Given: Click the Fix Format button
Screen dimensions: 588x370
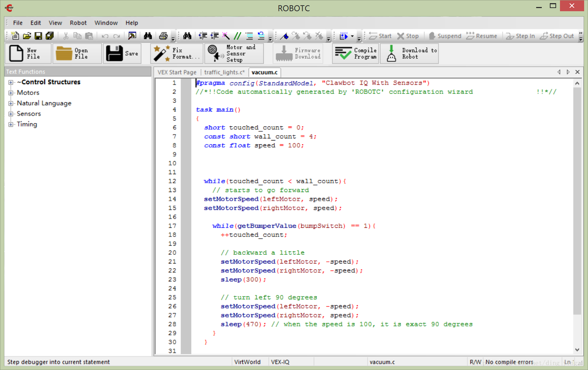Looking at the screenshot, I should click(177, 53).
